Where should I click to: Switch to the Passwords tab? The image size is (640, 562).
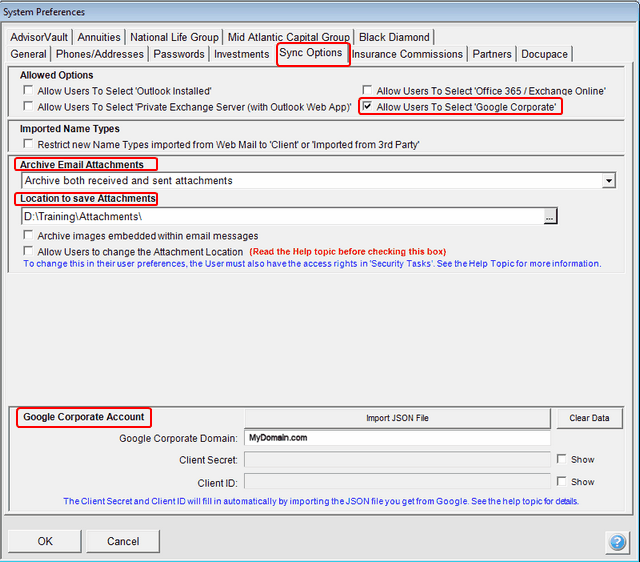click(180, 54)
